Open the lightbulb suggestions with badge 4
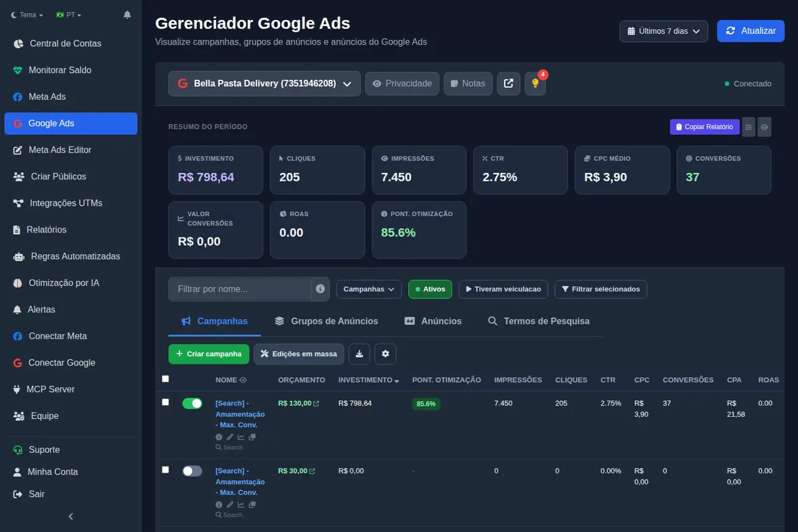 point(535,84)
